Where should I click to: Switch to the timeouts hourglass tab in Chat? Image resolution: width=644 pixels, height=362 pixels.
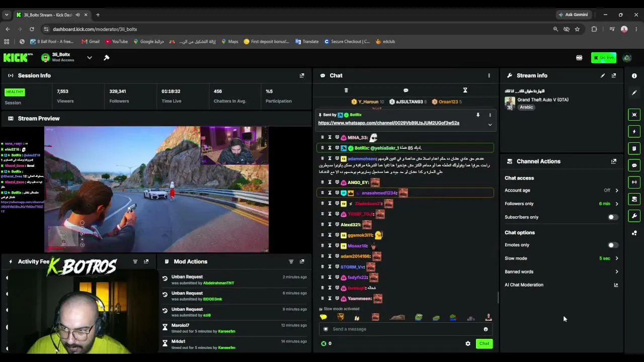coord(465,90)
